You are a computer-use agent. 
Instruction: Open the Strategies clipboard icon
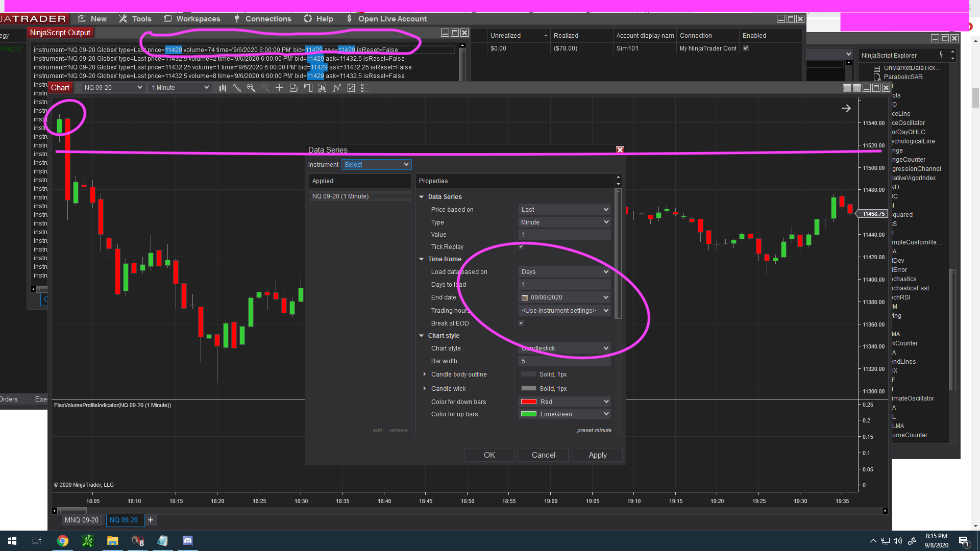click(351, 88)
